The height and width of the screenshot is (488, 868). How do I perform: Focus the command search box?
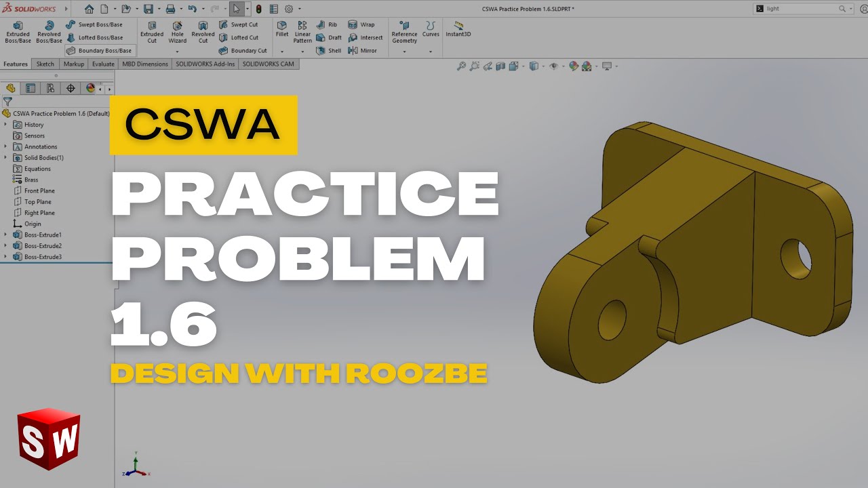pyautogui.click(x=803, y=9)
